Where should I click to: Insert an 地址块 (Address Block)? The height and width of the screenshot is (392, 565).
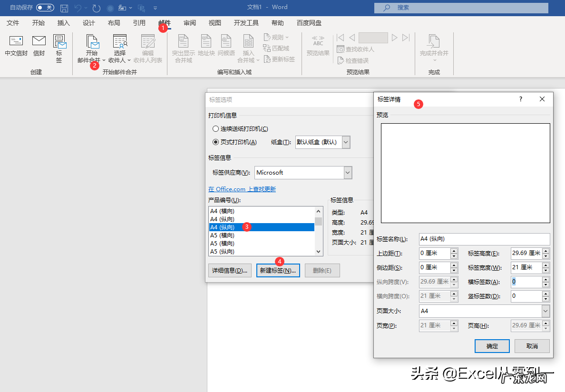tap(206, 48)
